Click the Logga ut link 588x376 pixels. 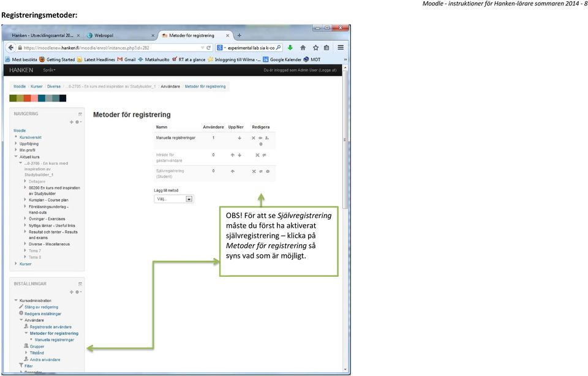click(x=327, y=70)
